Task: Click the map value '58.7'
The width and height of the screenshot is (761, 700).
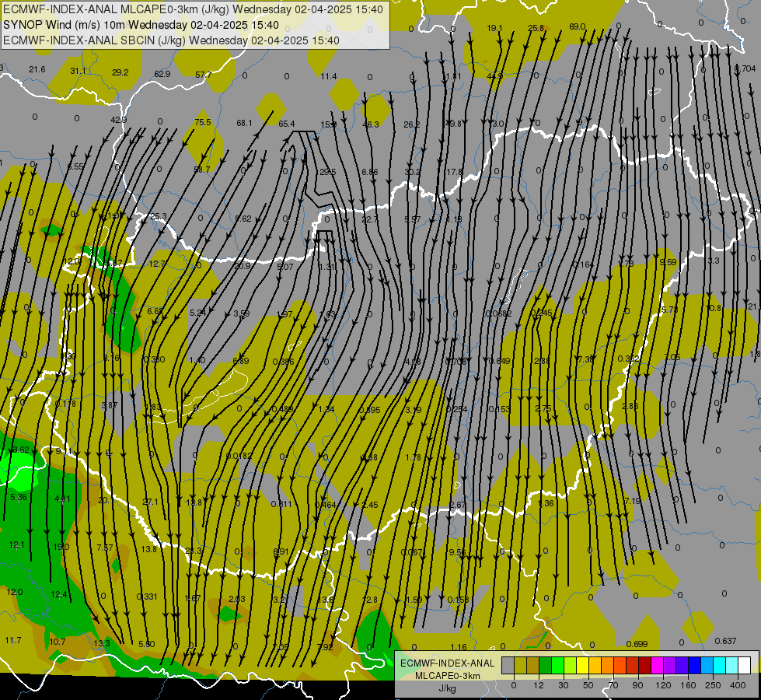Action: pyautogui.click(x=201, y=170)
